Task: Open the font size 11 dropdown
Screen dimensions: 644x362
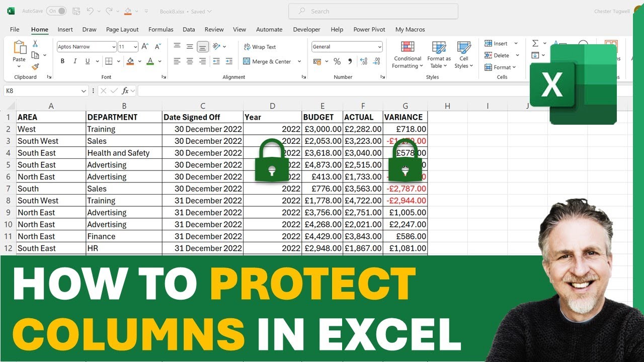Action: 135,47
